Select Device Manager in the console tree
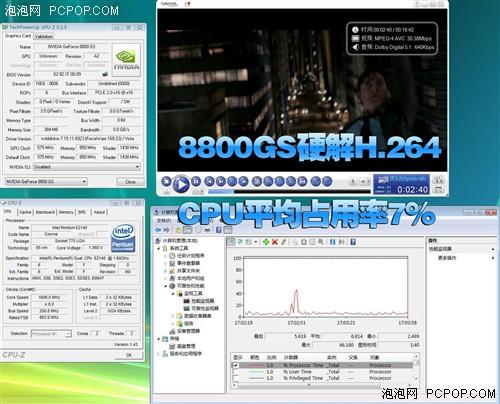The height and width of the screenshot is (404, 500). pyautogui.click(x=184, y=331)
